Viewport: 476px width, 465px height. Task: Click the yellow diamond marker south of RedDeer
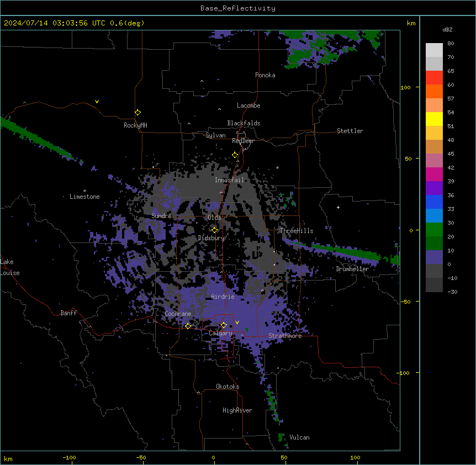235,155
